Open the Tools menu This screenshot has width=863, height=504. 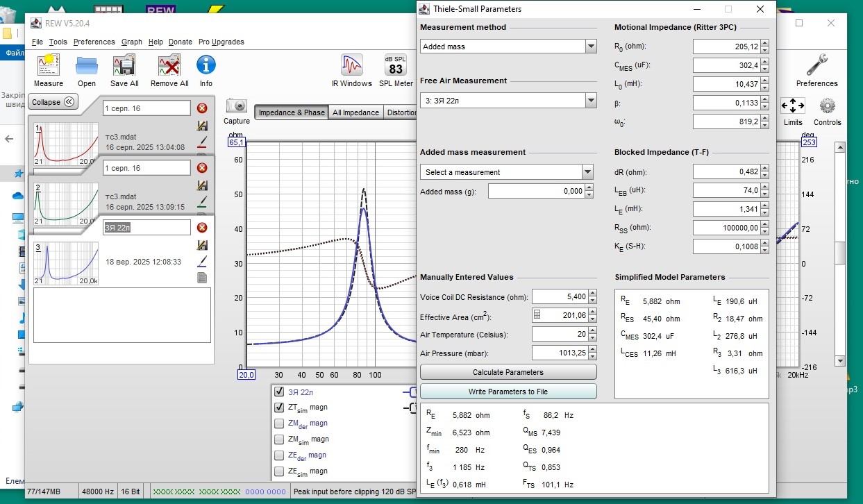pyautogui.click(x=58, y=42)
